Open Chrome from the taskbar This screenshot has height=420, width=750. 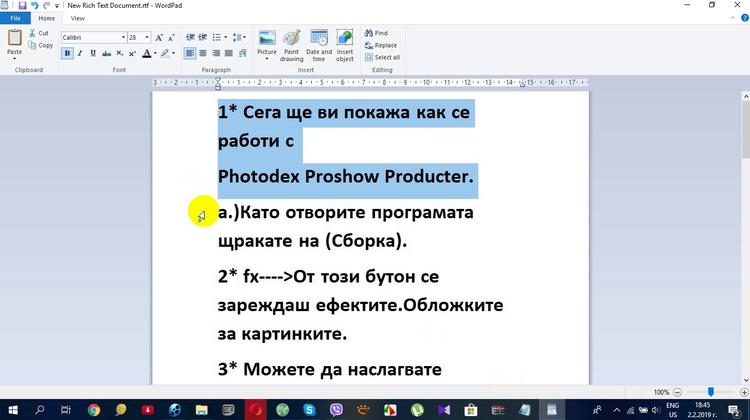(x=93, y=409)
